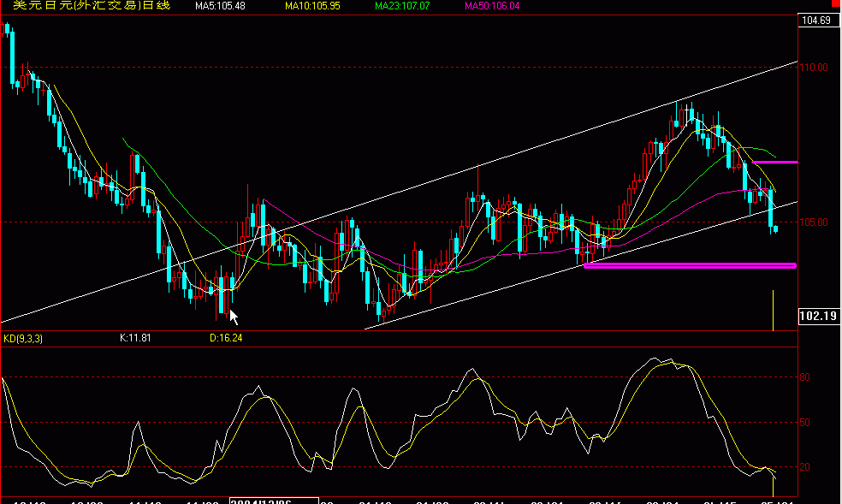
Task: Click the 美元日元(外汇交易)日线 chart title
Action: click(x=92, y=5)
